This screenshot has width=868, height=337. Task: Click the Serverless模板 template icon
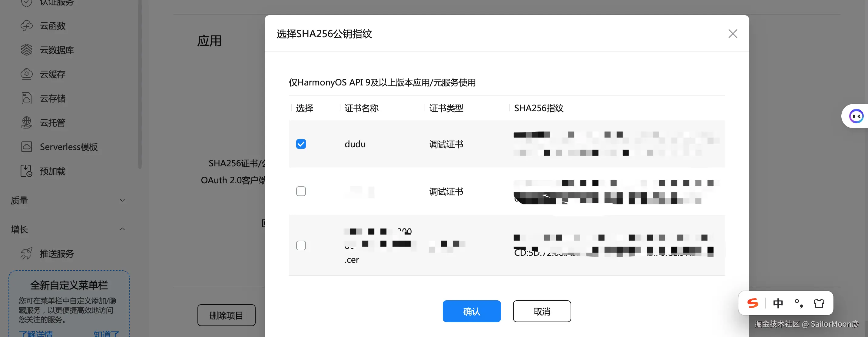pos(26,146)
